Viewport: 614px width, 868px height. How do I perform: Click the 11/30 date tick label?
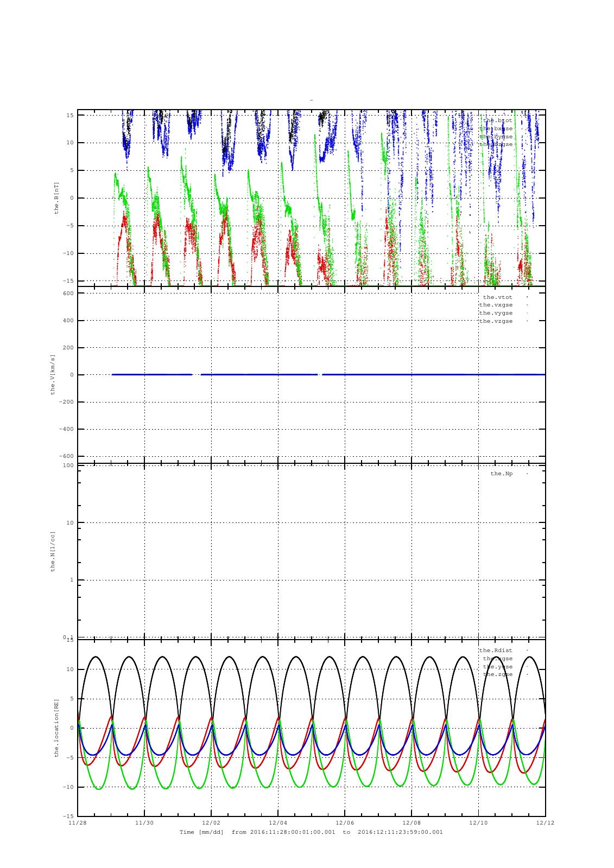pyautogui.click(x=144, y=823)
